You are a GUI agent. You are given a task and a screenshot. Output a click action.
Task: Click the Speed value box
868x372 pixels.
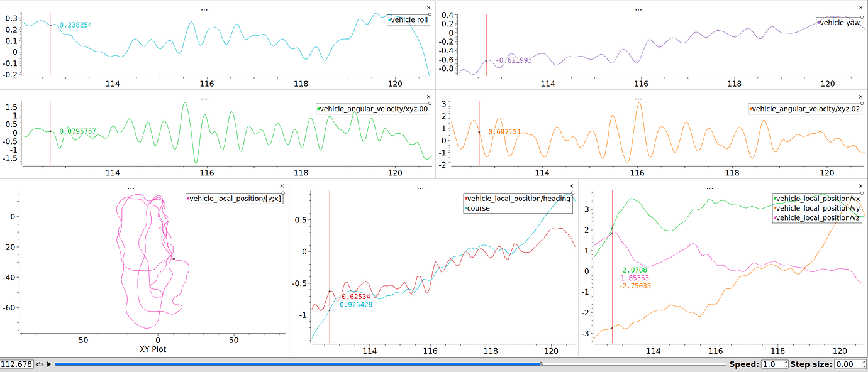(x=774, y=364)
